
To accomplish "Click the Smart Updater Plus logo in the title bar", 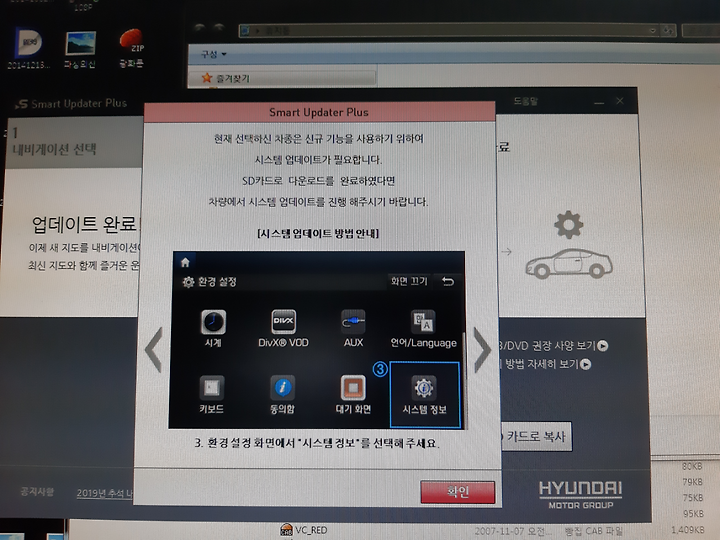I will (71, 104).
